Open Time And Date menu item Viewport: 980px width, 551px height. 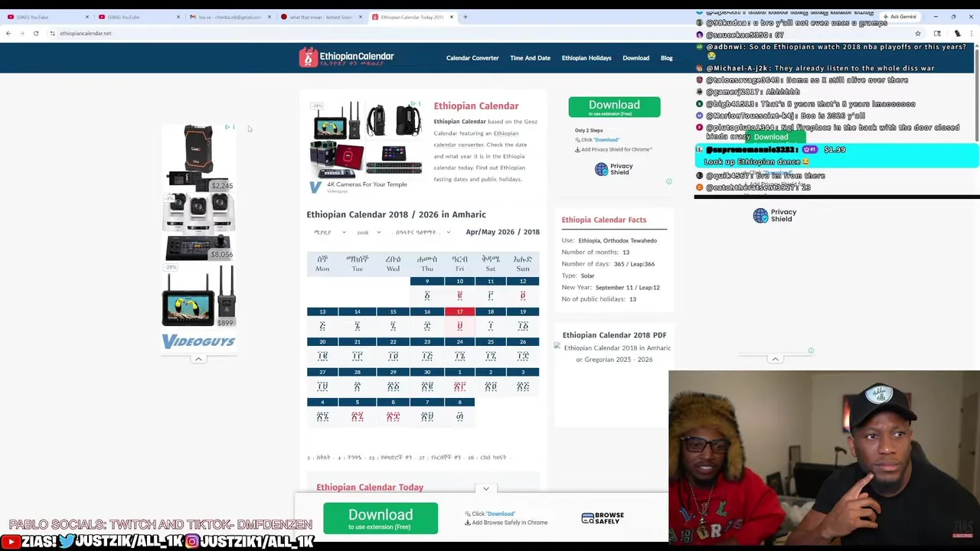coord(530,58)
